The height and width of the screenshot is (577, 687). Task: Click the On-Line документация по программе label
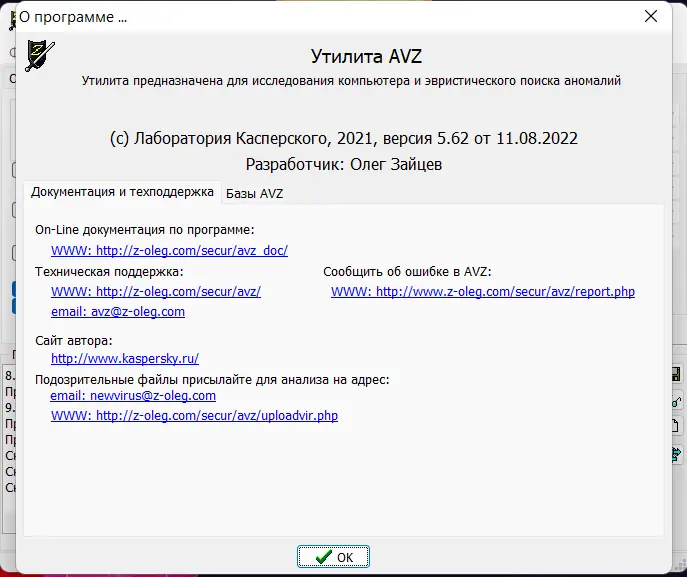coord(145,230)
